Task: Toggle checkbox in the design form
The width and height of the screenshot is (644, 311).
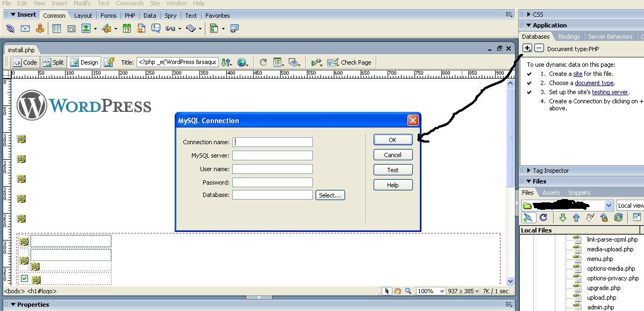Action: [24, 279]
